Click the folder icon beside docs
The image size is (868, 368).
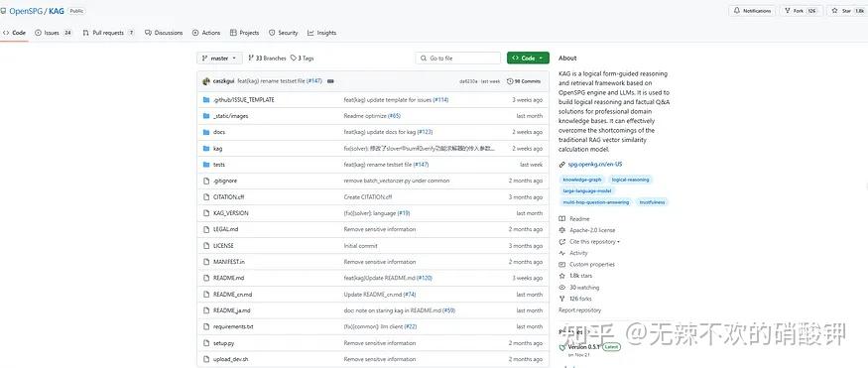coord(206,132)
